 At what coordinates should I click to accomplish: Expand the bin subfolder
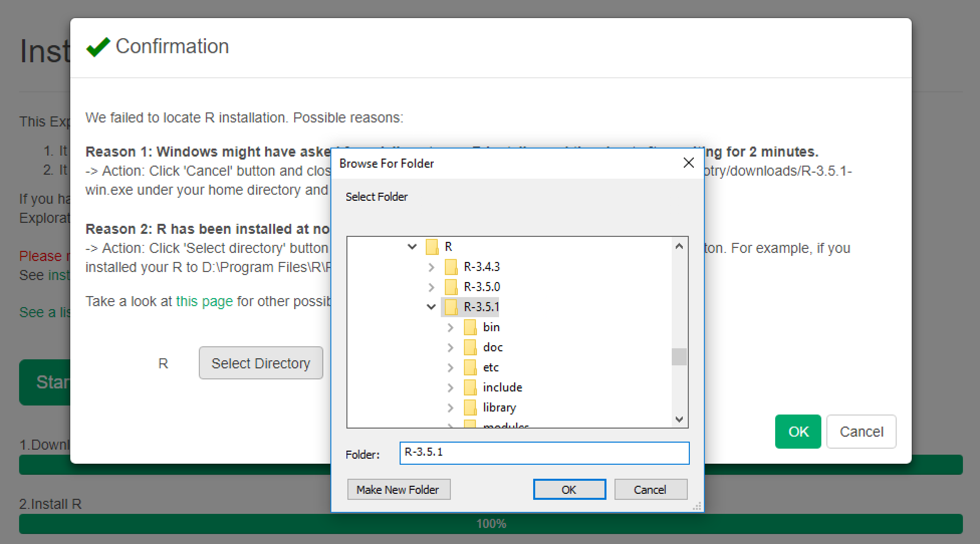[x=450, y=327]
